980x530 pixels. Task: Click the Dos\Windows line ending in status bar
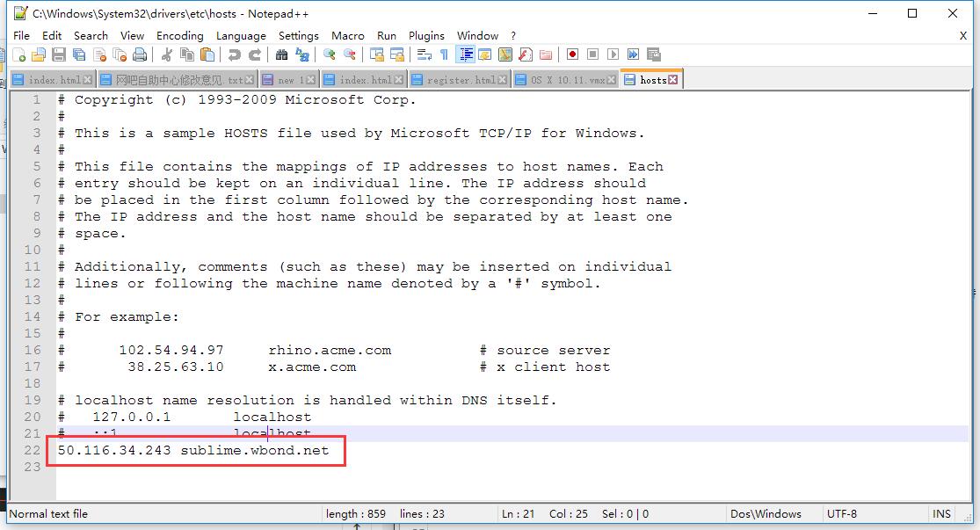click(766, 514)
